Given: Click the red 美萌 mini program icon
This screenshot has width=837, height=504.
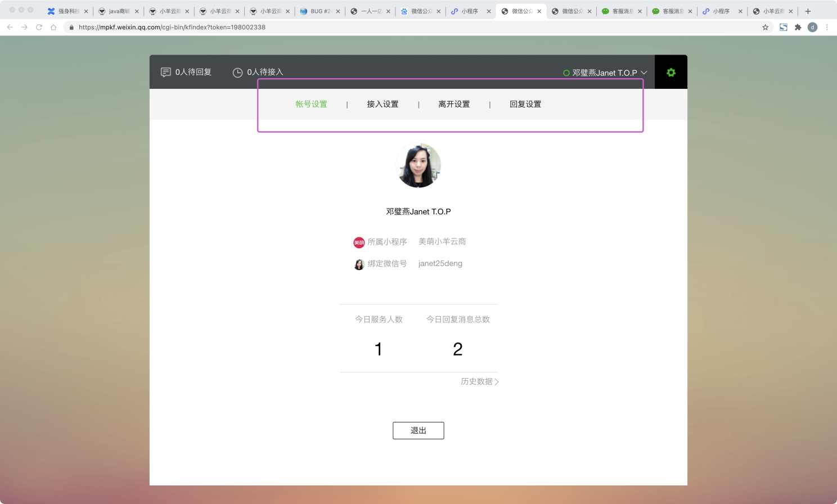Looking at the screenshot, I should (x=359, y=242).
